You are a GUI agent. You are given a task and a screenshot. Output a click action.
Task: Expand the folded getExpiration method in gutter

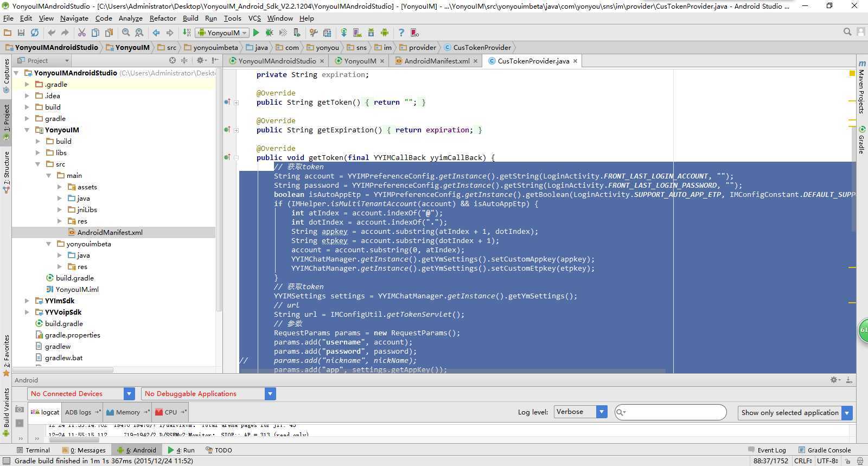tap(236, 130)
